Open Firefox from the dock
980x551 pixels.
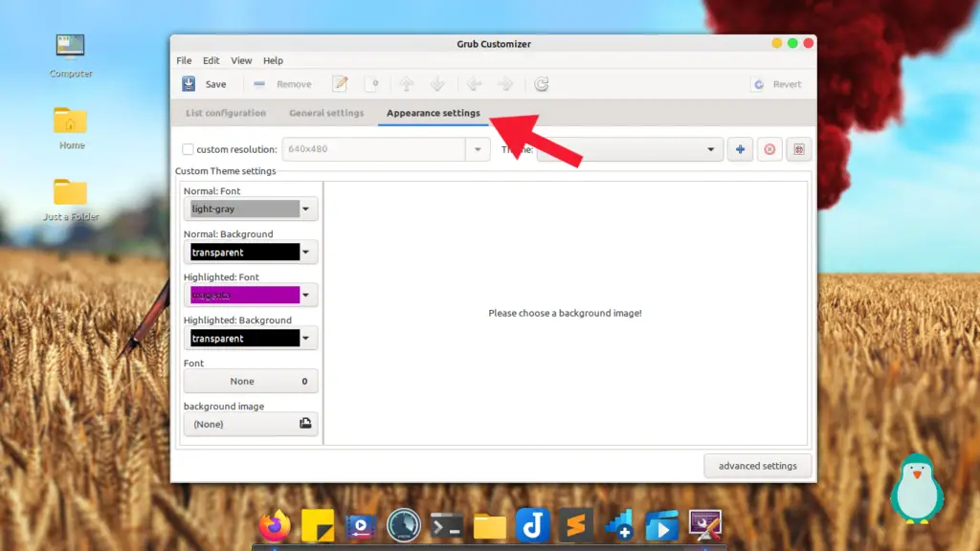pyautogui.click(x=275, y=525)
